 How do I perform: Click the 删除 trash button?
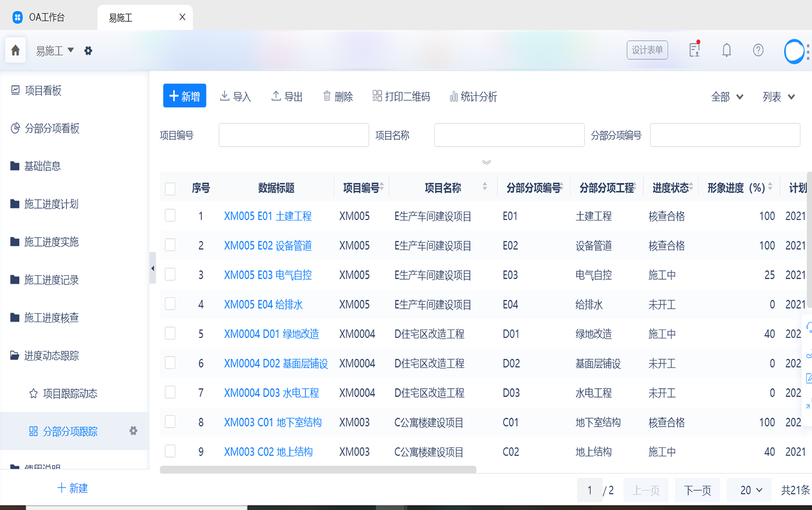tap(338, 96)
